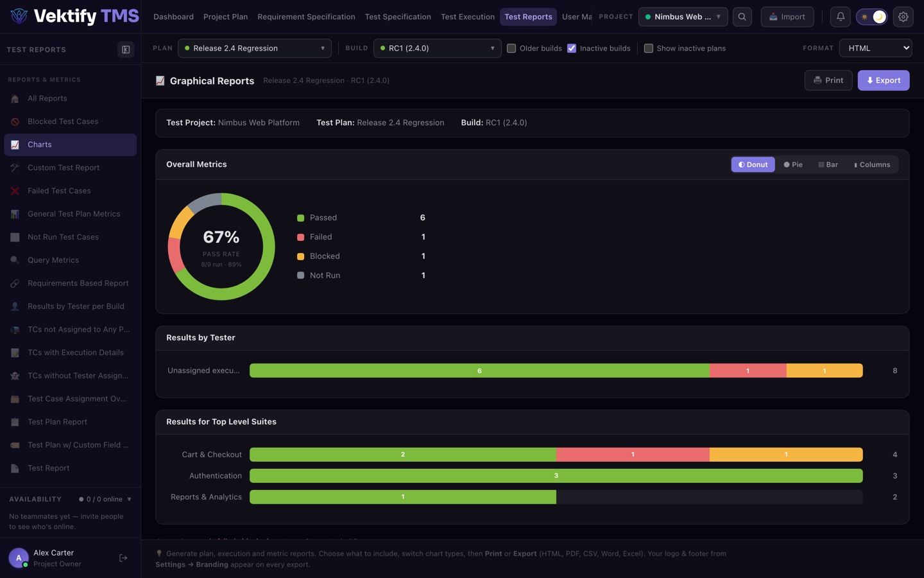The height and width of the screenshot is (578, 924).
Task: Click Requirements Based Report link icon
Action: (15, 283)
